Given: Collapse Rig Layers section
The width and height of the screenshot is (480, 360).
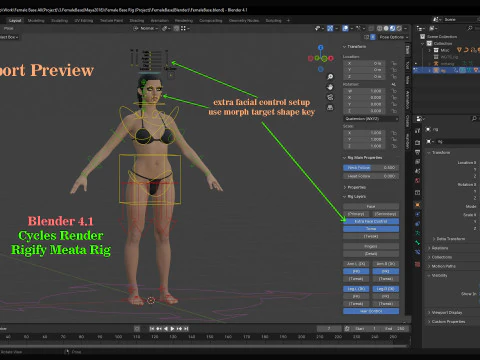Looking at the screenshot, I should click(354, 197).
